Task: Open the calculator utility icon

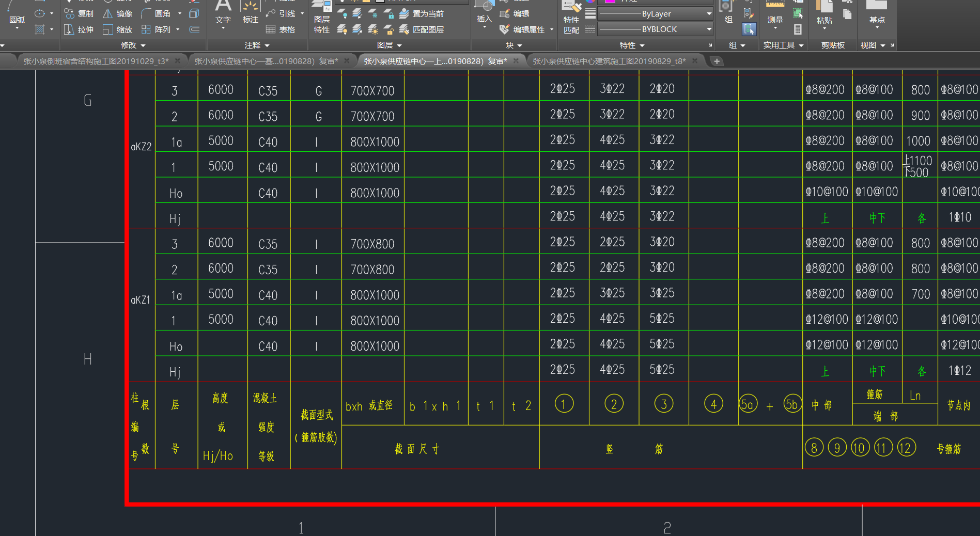Action: click(x=798, y=30)
